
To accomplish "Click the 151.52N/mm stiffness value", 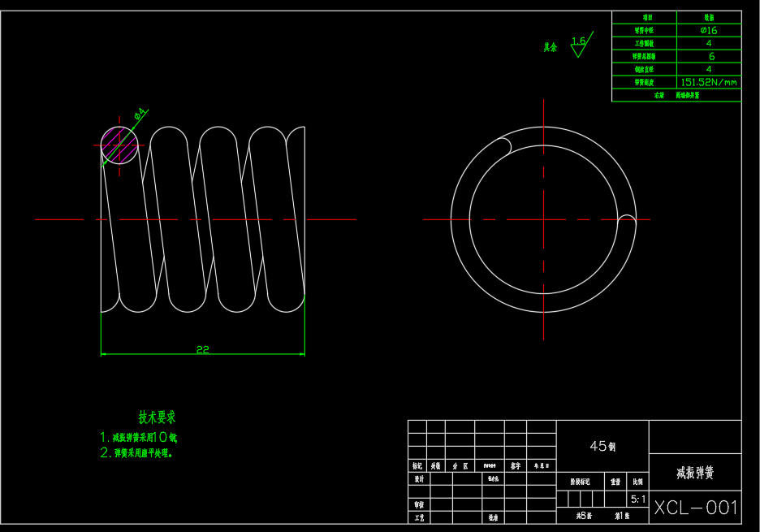I will pyautogui.click(x=708, y=82).
